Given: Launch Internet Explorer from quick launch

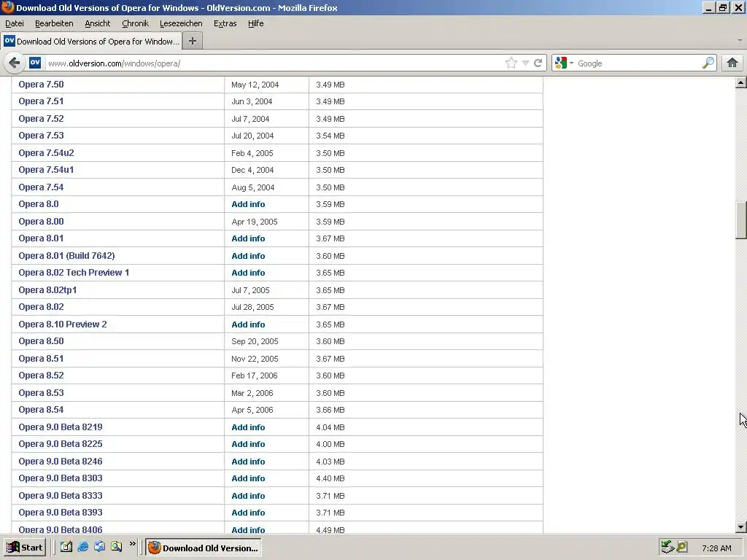Looking at the screenshot, I should coord(83,547).
